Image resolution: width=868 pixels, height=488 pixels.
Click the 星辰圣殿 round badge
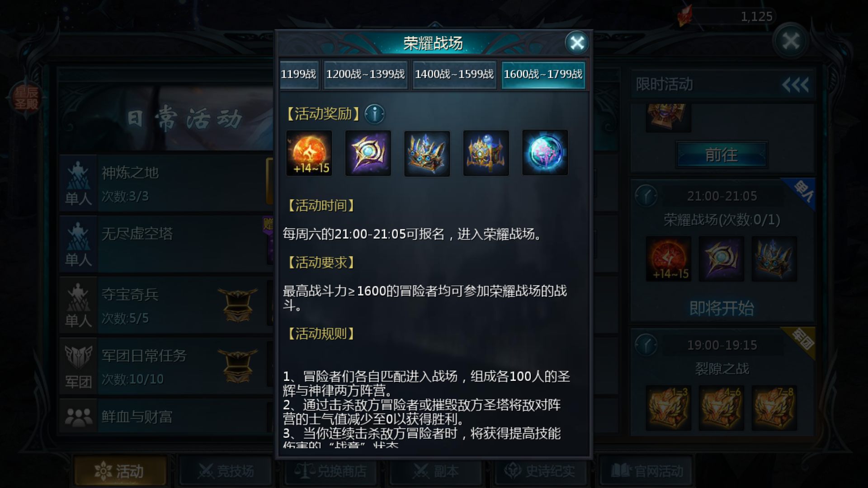tap(26, 98)
